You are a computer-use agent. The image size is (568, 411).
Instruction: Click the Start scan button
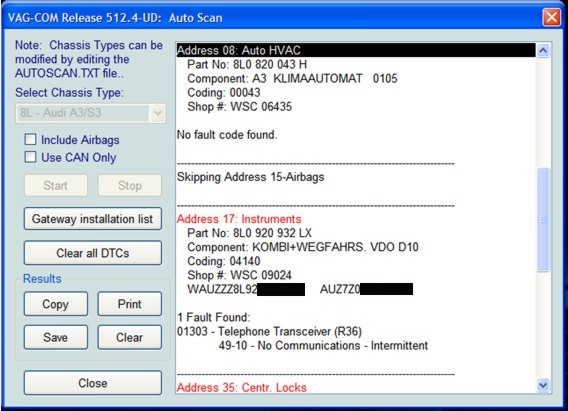point(56,185)
